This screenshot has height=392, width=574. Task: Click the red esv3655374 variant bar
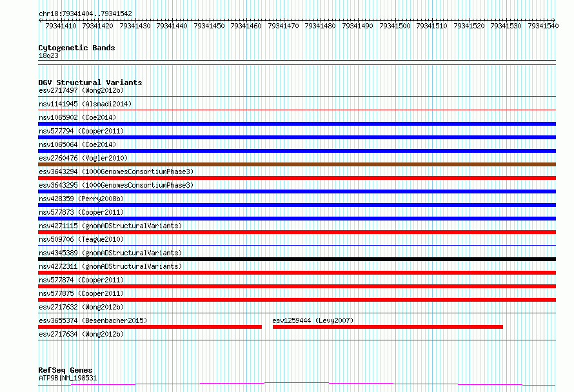pos(150,327)
